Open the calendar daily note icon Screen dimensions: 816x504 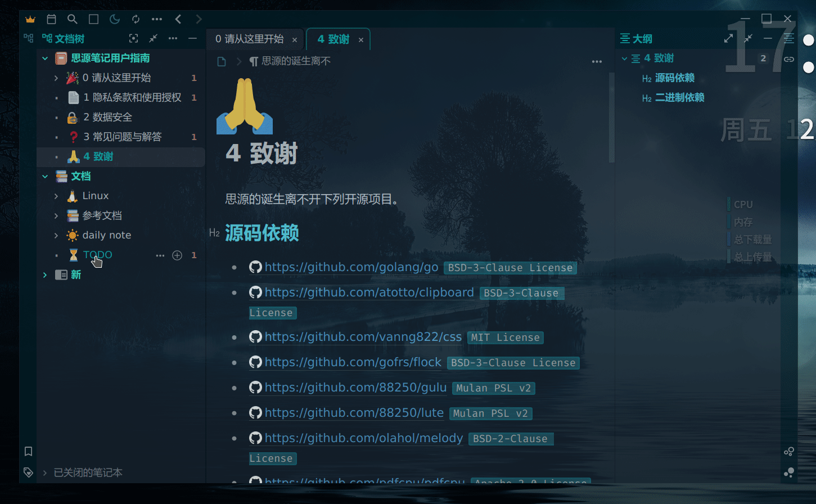click(51, 19)
